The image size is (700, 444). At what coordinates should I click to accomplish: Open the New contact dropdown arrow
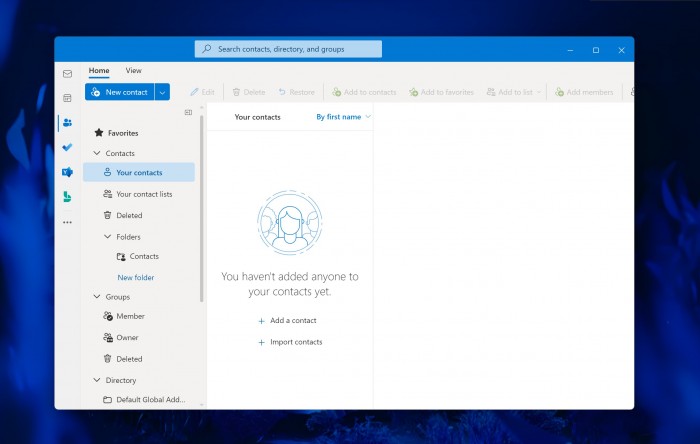(x=162, y=92)
